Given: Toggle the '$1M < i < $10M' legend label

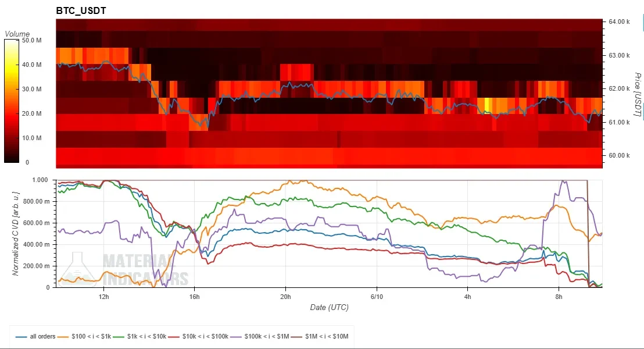Looking at the screenshot, I should coord(327,336).
